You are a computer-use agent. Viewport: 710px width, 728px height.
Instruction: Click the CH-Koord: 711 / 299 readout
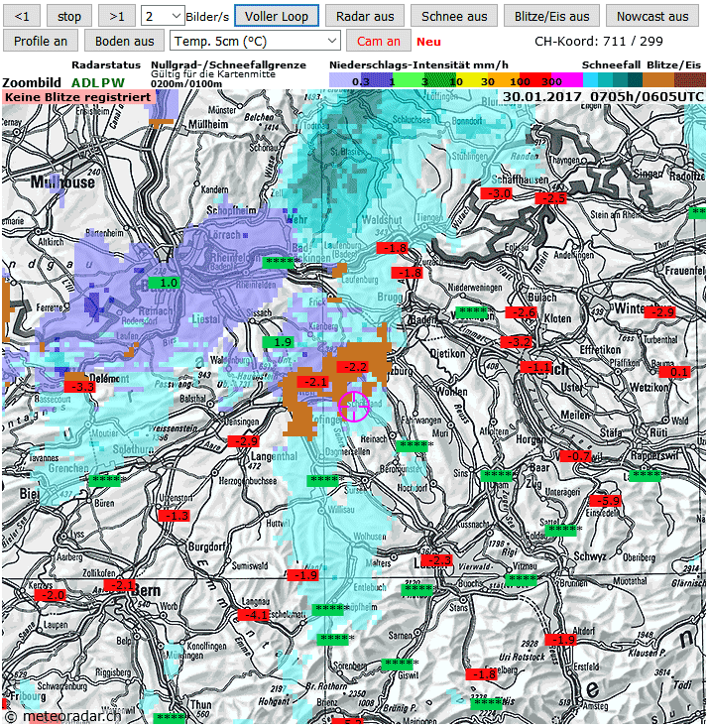598,42
